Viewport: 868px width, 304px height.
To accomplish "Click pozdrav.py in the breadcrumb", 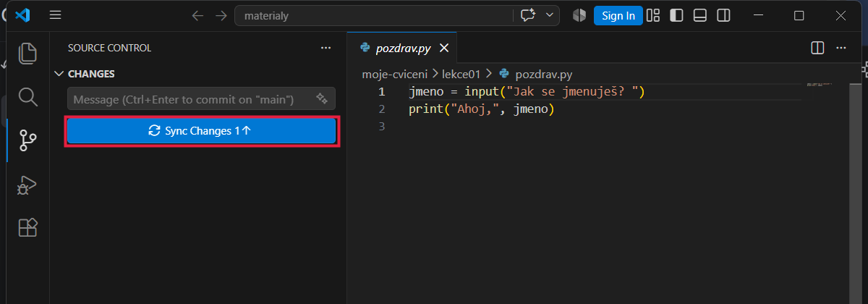I will [x=544, y=74].
